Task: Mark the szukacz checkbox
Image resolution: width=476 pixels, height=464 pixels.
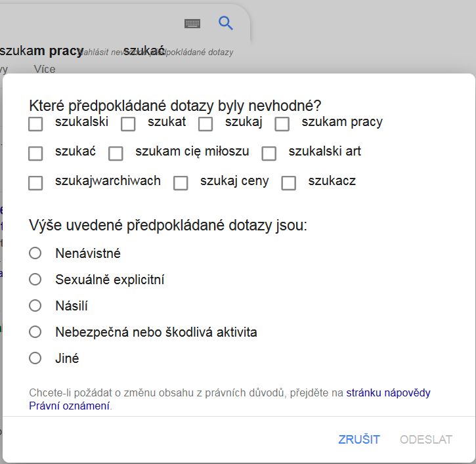Action: tap(288, 183)
